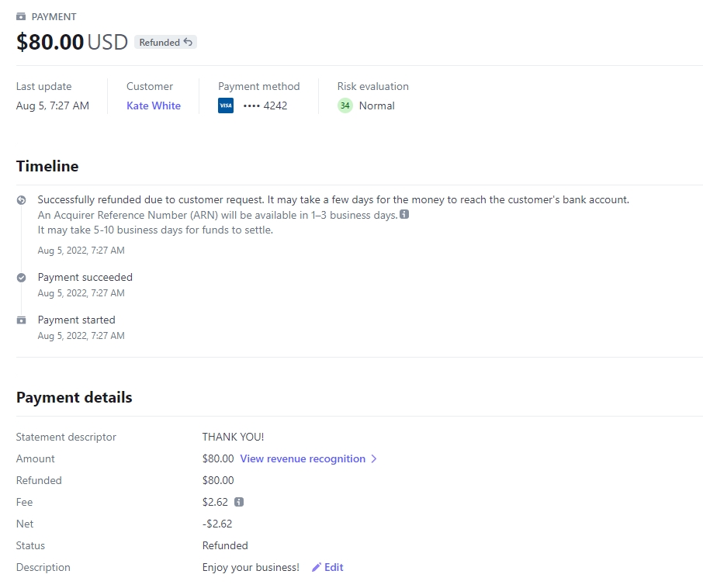
Task: Click the Payment succeeded timeline entry
Action: [85, 278]
